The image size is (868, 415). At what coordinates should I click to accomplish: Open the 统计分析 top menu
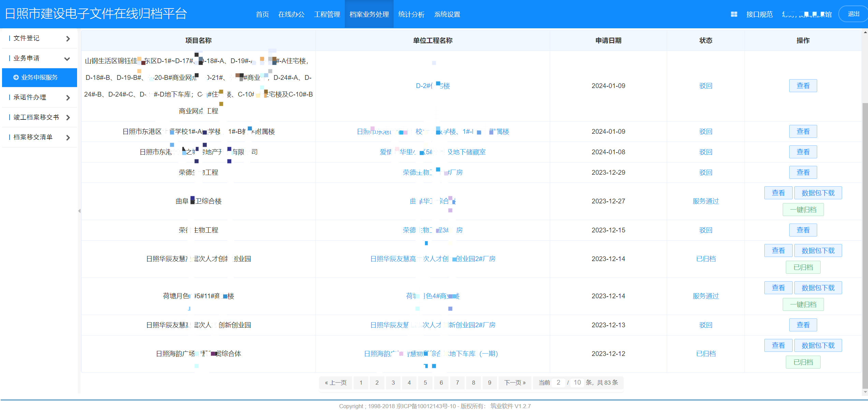coord(411,14)
